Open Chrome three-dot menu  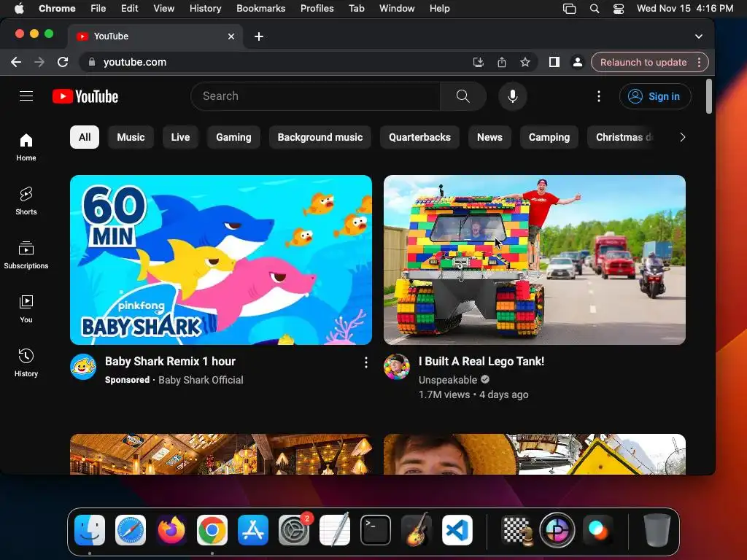(699, 63)
